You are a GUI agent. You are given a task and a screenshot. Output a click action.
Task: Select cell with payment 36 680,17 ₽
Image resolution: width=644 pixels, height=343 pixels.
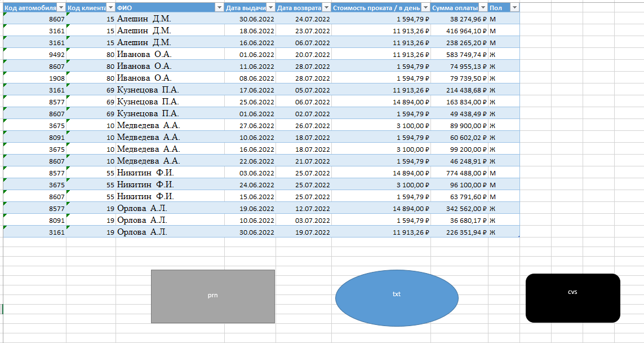[x=459, y=221]
